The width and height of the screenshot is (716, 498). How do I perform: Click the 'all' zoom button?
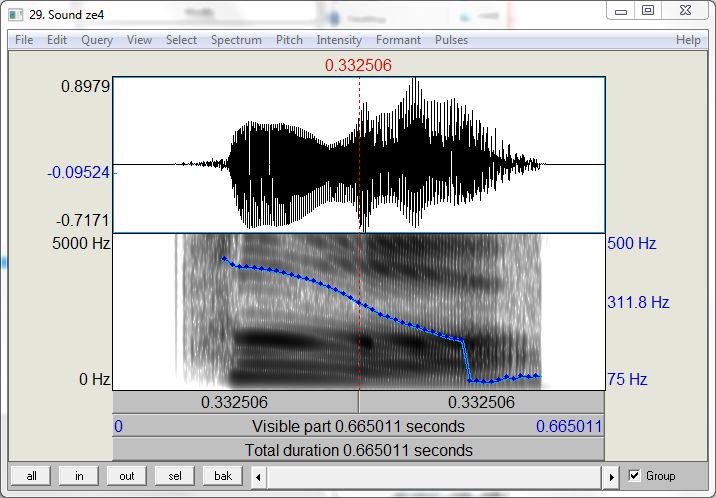(32, 476)
